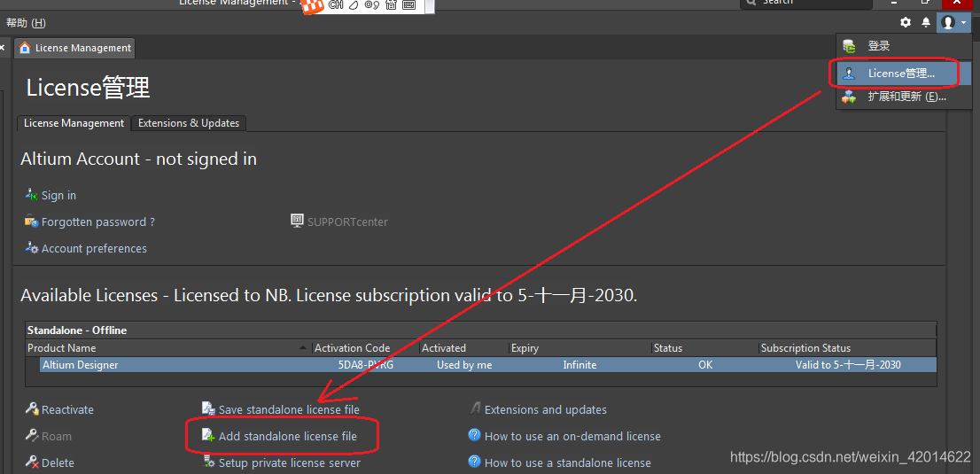Screen dimensions: 980x474
Task: Click Save standalone license file icon
Action: (x=208, y=409)
